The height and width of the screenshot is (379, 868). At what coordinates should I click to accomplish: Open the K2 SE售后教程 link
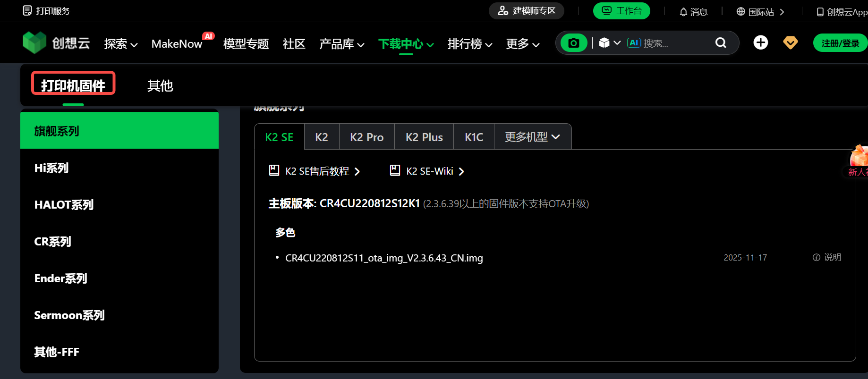pyautogui.click(x=317, y=171)
